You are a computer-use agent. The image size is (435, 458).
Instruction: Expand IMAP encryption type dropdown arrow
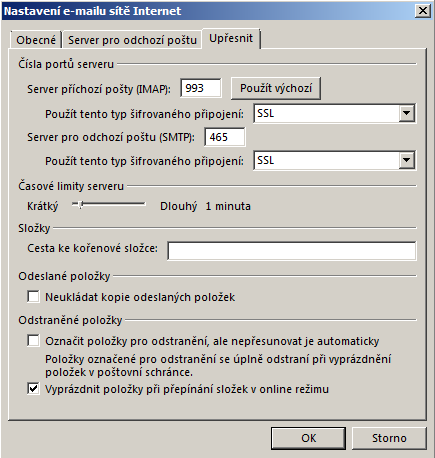tap(407, 113)
